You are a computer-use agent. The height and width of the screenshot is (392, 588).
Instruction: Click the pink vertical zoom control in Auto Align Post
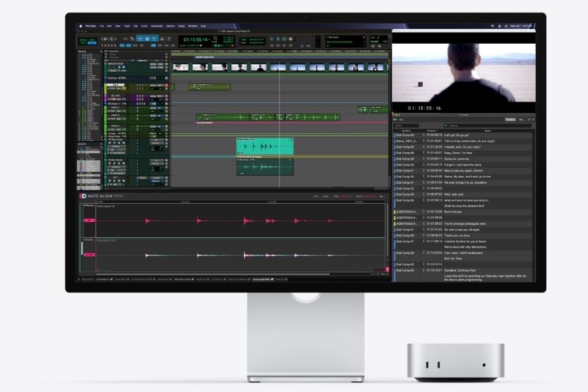click(x=387, y=269)
